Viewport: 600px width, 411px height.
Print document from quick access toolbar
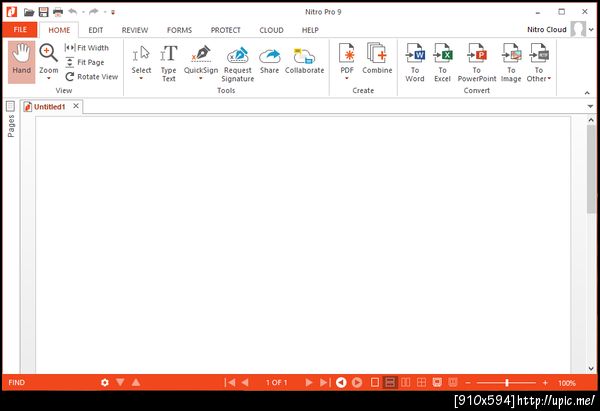(x=58, y=12)
